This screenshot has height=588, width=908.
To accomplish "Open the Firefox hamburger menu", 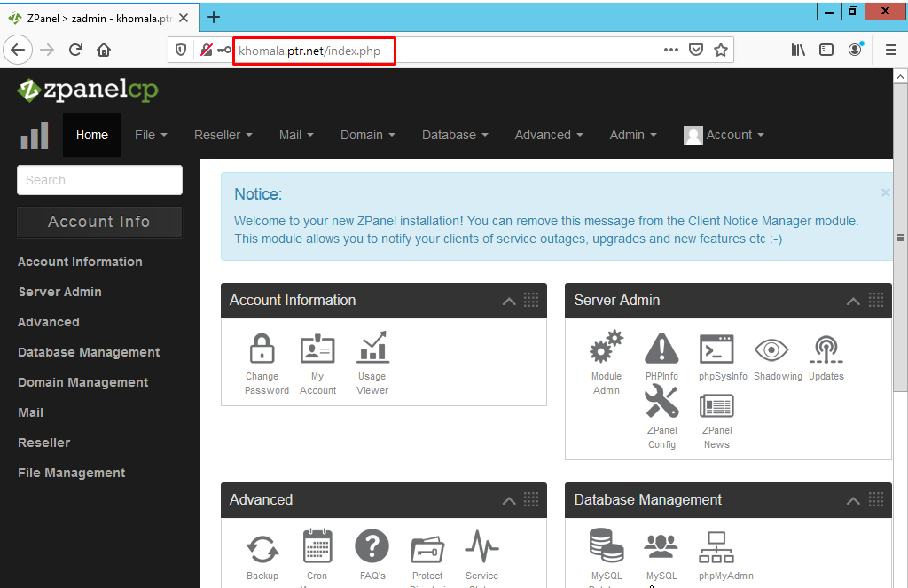I will pyautogui.click(x=890, y=50).
